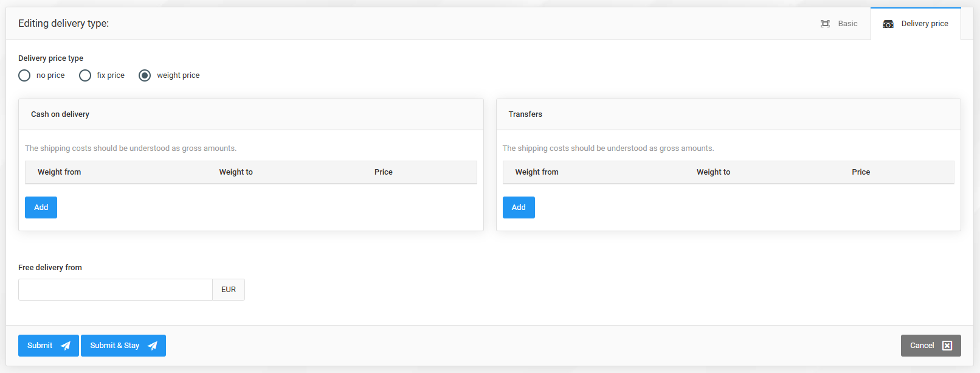The width and height of the screenshot is (980, 373).
Task: Select the 'no price' radio option
Action: [x=24, y=75]
